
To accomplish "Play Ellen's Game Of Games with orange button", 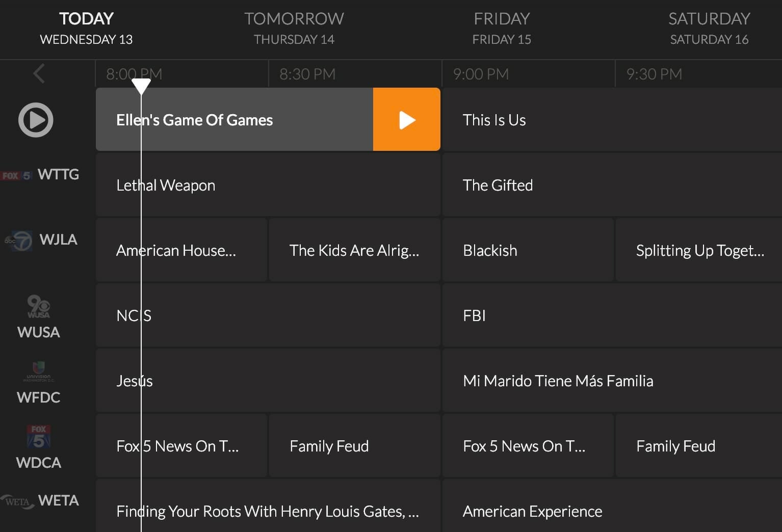I will pyautogui.click(x=407, y=120).
